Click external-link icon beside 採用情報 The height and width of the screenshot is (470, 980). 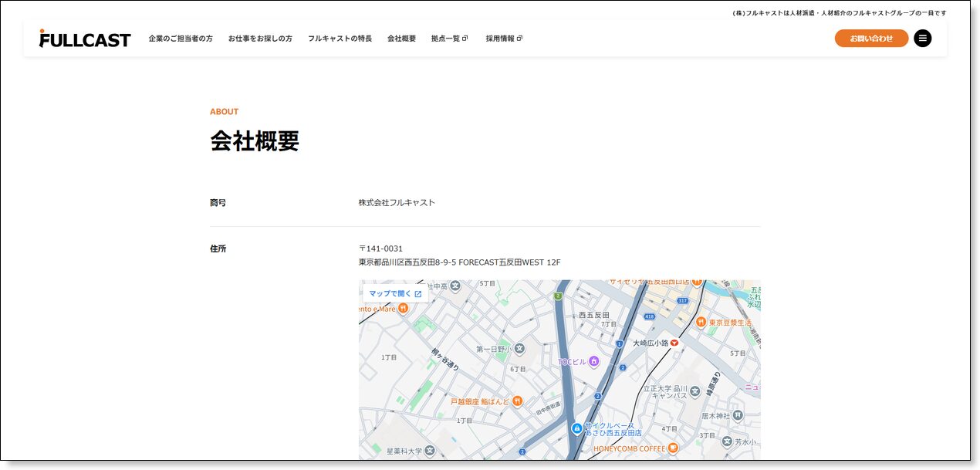tap(519, 39)
